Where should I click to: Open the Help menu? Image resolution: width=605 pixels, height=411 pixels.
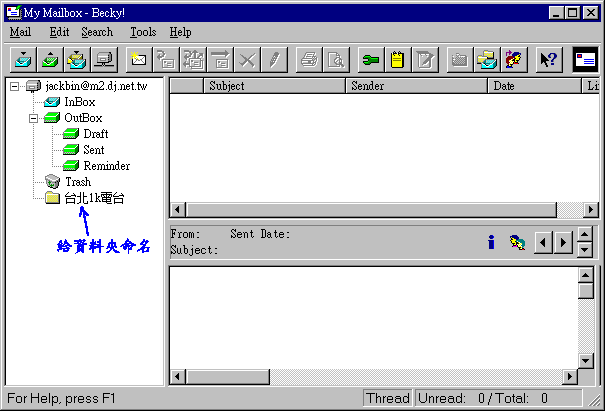[x=181, y=32]
